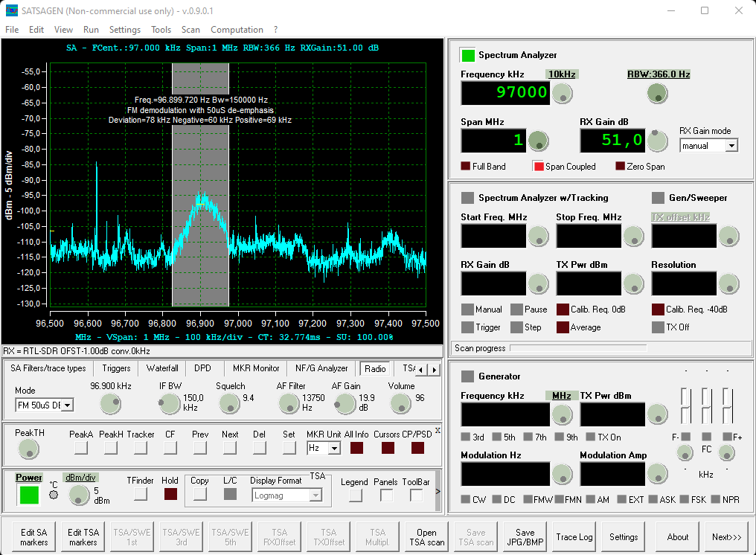Enable the Average option
This screenshot has height=555, width=756.
click(x=563, y=327)
